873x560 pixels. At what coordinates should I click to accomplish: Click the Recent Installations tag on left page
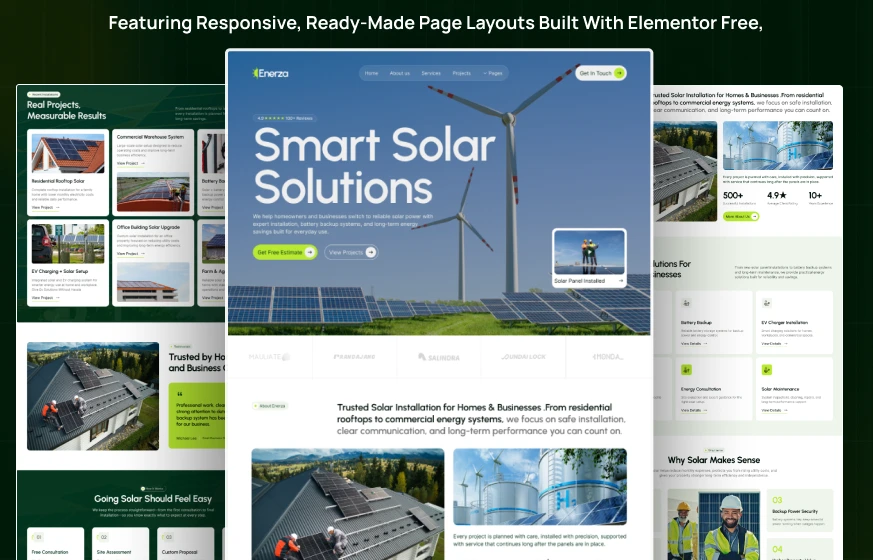44,95
